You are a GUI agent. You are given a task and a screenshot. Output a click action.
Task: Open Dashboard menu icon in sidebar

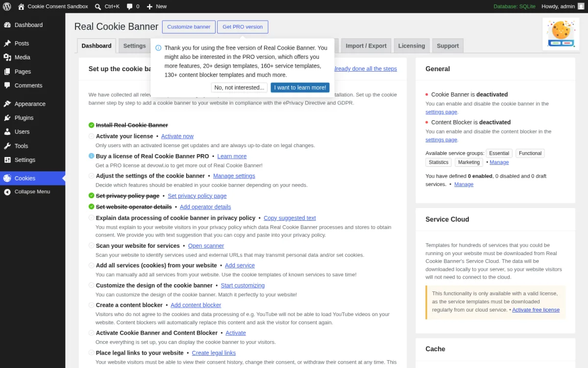tap(7, 25)
